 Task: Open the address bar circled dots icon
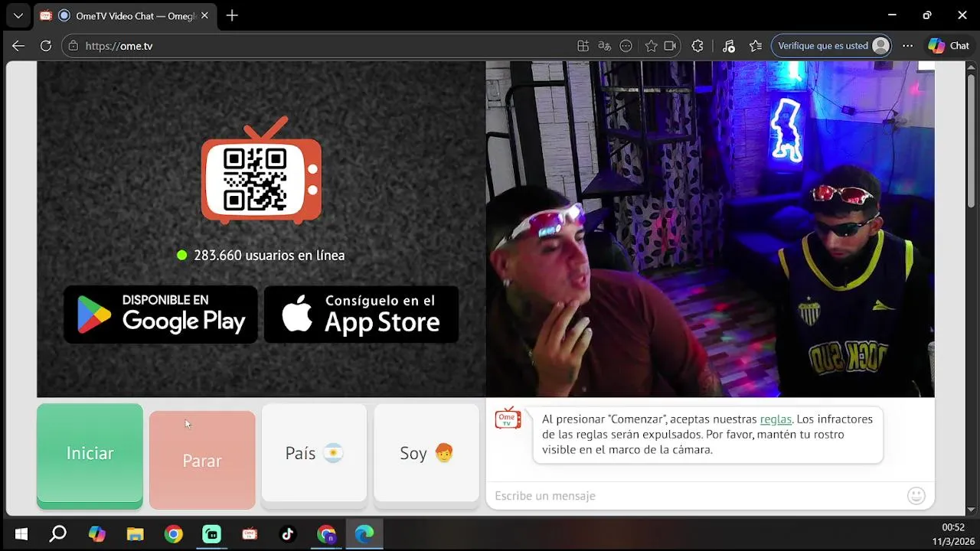[626, 46]
